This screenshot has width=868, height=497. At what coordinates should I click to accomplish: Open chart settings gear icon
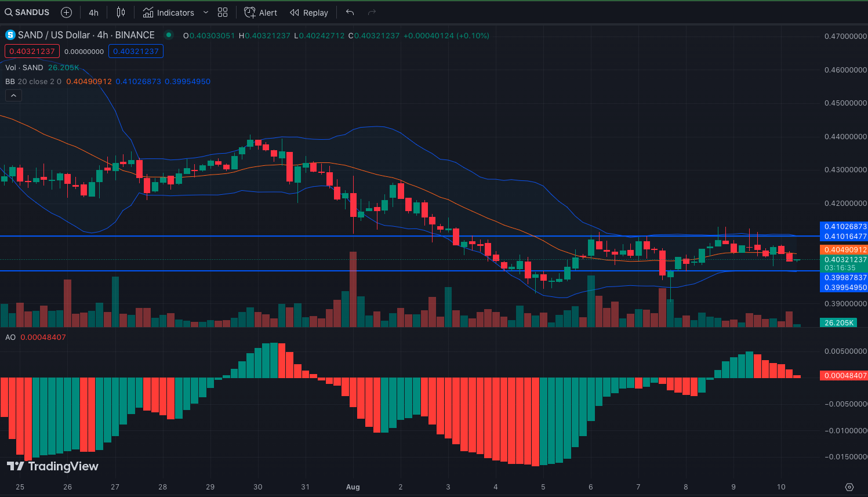849,487
